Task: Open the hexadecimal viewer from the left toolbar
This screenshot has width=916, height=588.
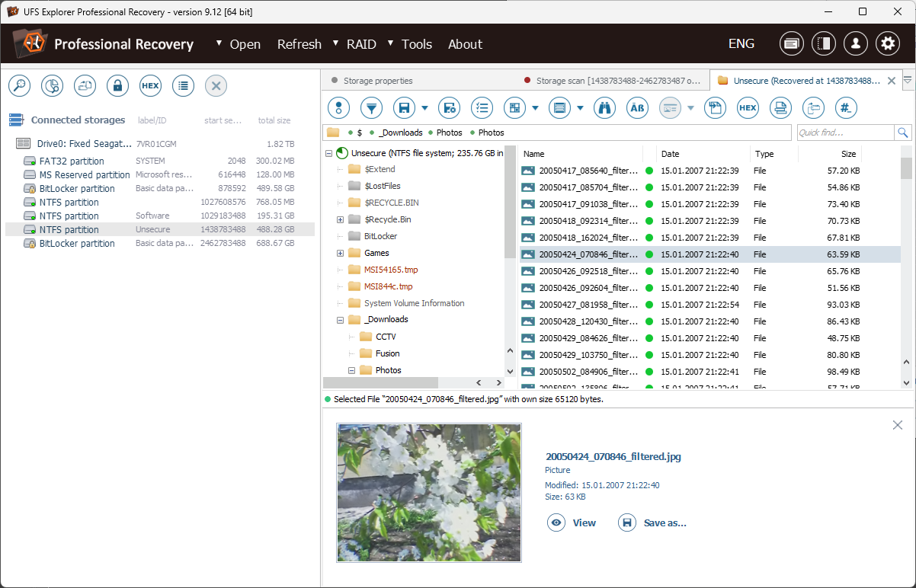Action: pyautogui.click(x=150, y=85)
